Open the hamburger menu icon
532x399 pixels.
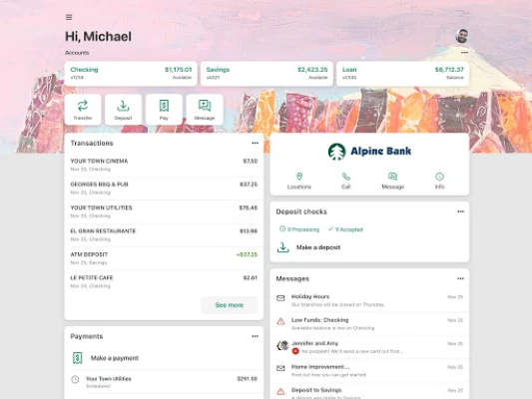(x=69, y=17)
